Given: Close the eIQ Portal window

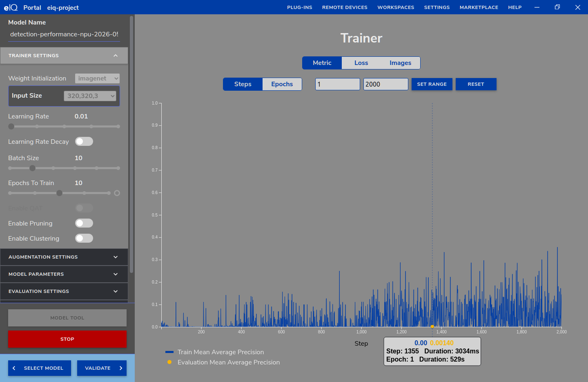Looking at the screenshot, I should 578,7.
